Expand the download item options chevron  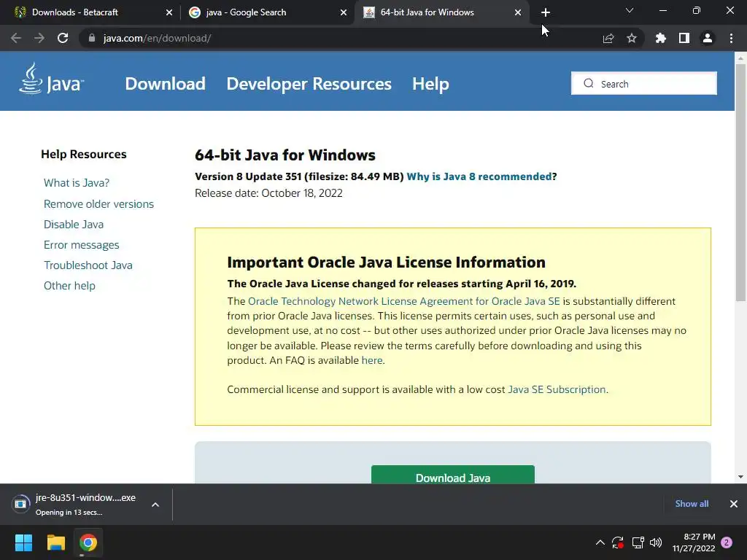155,505
